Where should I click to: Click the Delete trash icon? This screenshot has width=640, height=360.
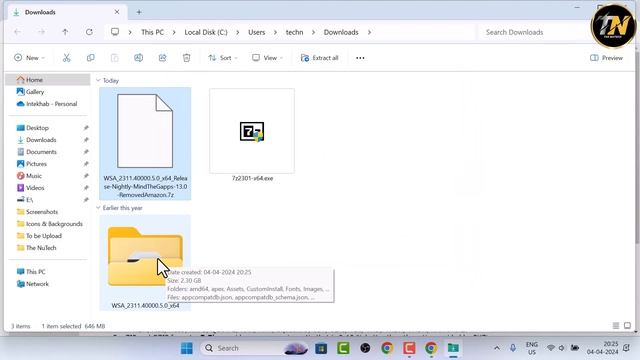tap(187, 58)
